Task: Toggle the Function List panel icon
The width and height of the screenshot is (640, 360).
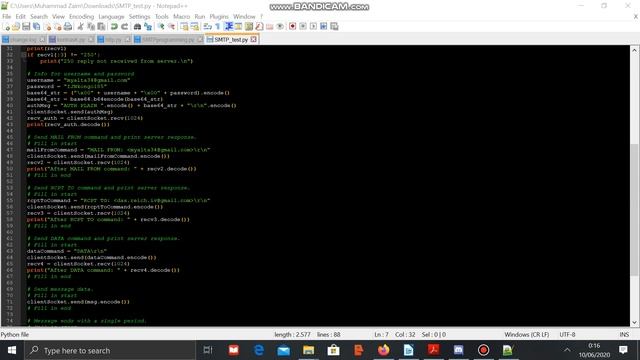Action: tap(259, 27)
